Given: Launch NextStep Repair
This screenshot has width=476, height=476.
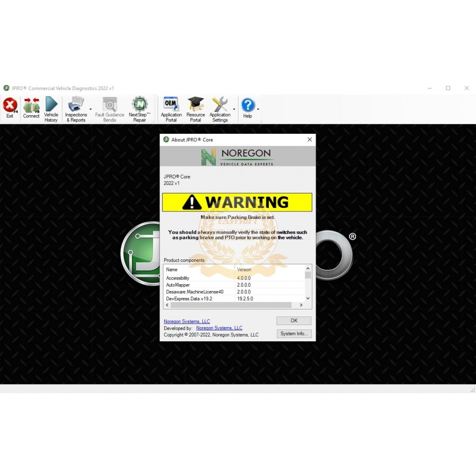Looking at the screenshot, I should point(139,109).
